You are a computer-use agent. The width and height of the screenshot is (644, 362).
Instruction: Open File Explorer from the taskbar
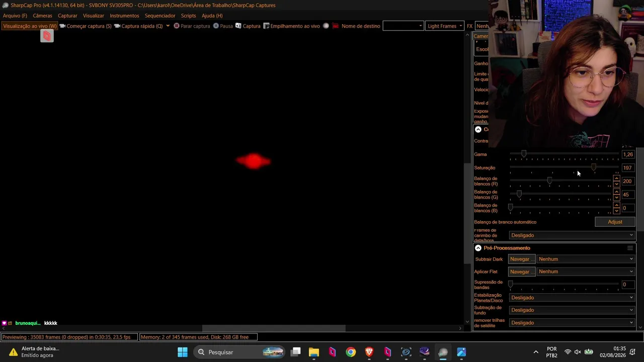pyautogui.click(x=314, y=352)
